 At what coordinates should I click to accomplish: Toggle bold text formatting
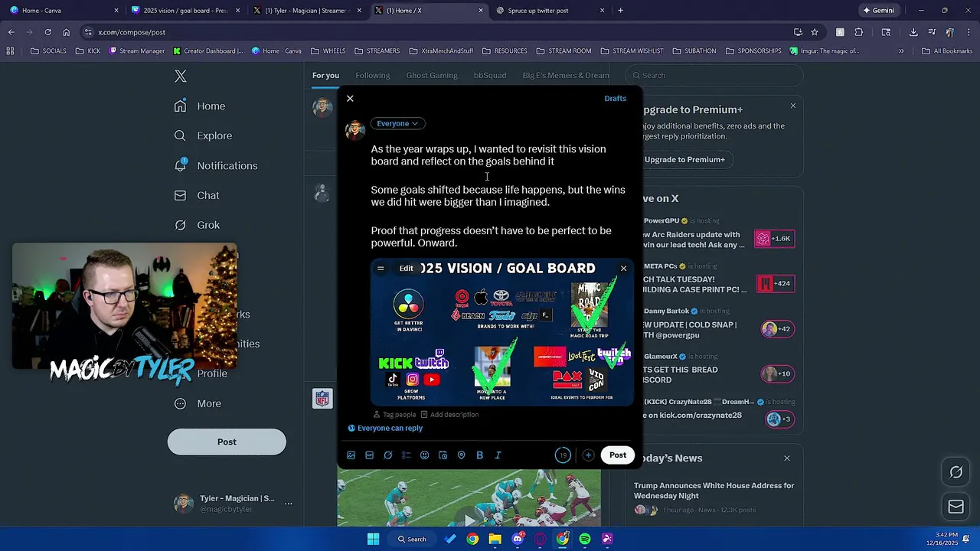(480, 455)
